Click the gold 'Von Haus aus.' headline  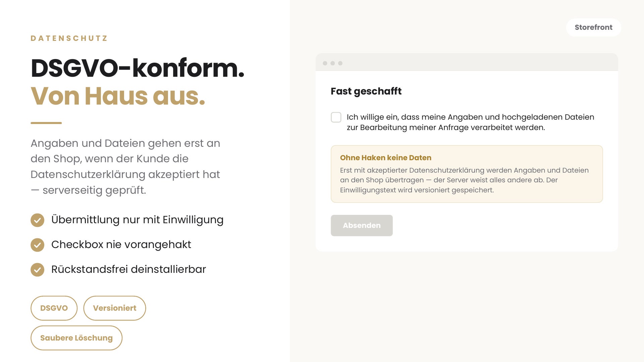click(x=118, y=96)
